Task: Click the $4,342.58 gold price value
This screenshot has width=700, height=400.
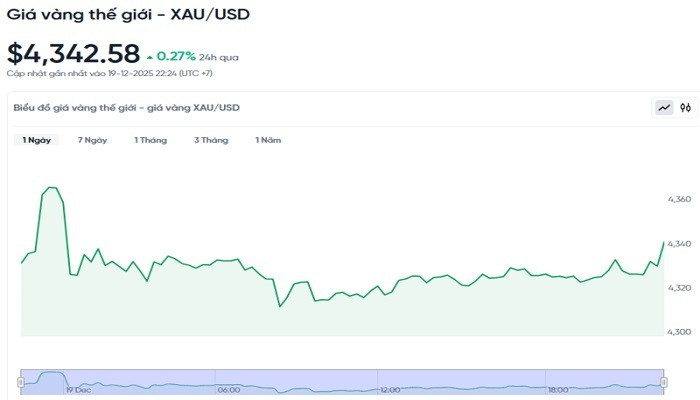Action: pos(73,53)
